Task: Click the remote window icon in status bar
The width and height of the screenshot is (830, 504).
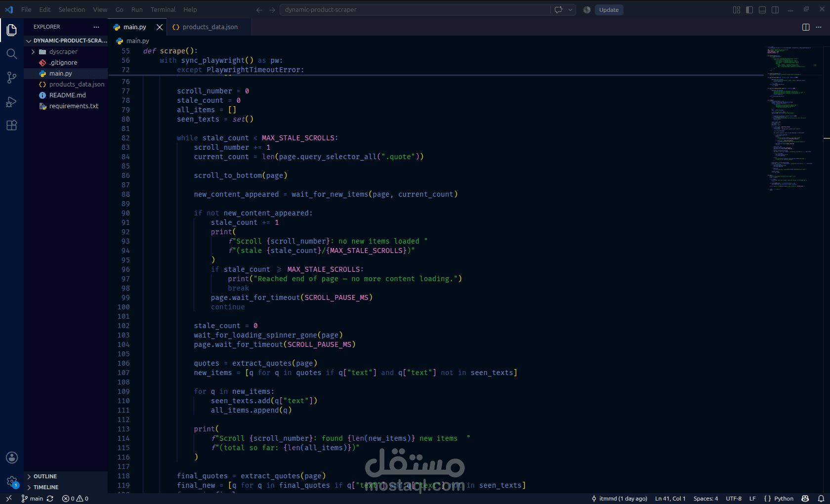Action: click(8, 499)
